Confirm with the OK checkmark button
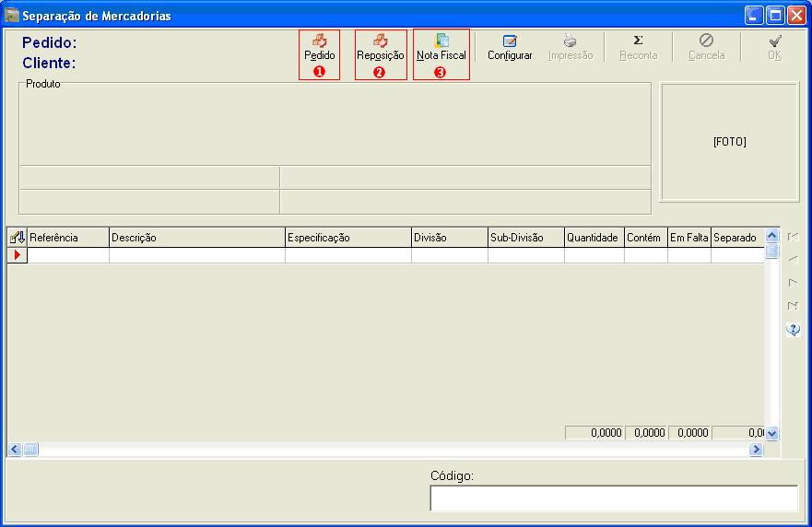This screenshot has height=527, width=812. coord(775,48)
